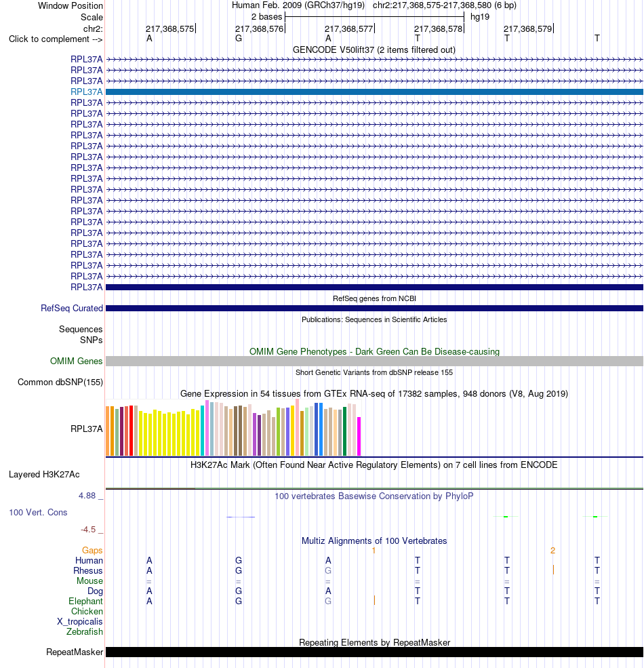
Task: Click the 'Gene Expression in 54 tissues from GTEx' title
Action: click(374, 393)
